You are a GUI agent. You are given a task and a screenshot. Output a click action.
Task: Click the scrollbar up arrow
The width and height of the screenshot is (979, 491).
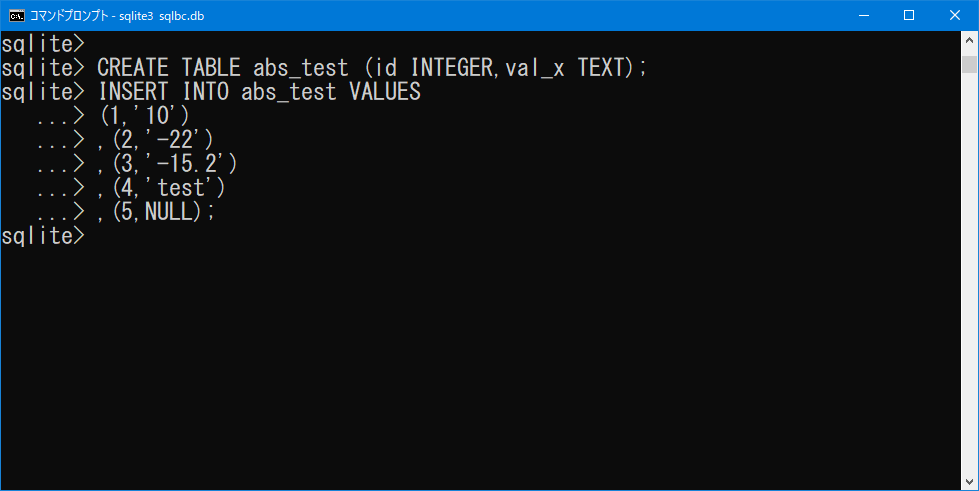pyautogui.click(x=969, y=40)
